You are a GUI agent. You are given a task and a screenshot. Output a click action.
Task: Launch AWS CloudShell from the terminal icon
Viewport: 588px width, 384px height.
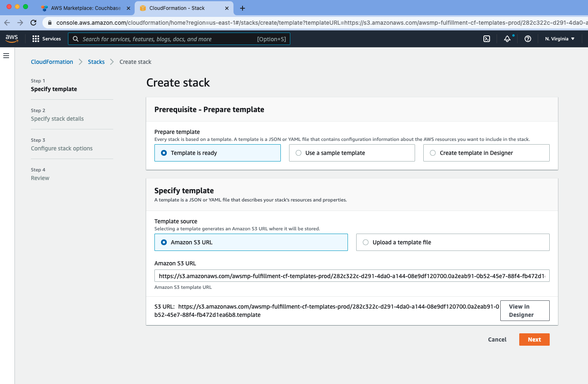click(487, 38)
